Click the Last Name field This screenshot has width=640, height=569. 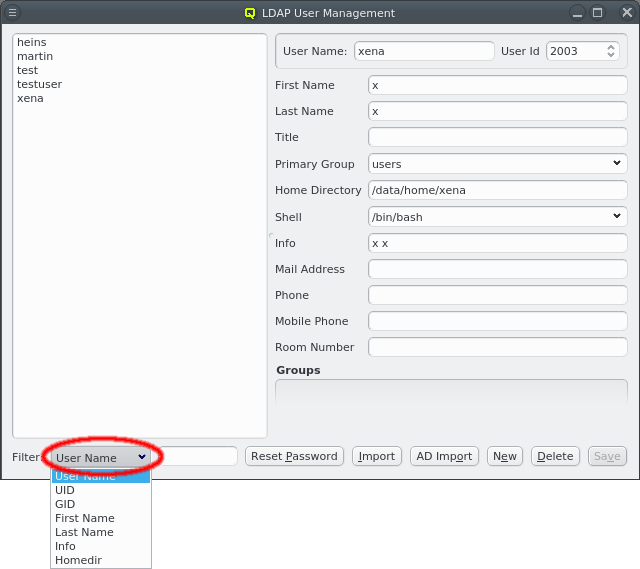point(498,111)
